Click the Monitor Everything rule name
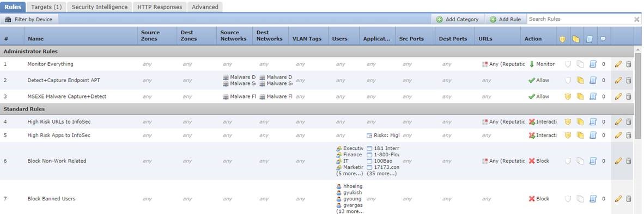The image size is (644, 214). tap(50, 64)
